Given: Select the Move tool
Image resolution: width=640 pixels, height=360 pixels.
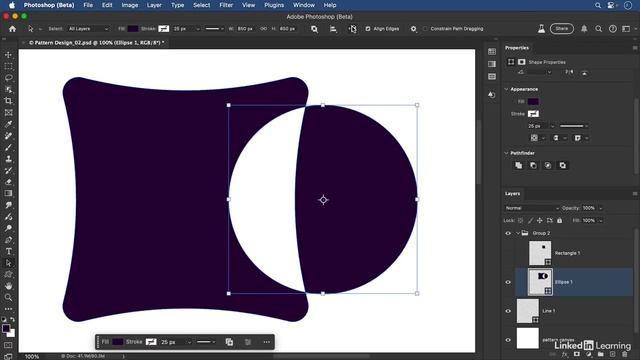Looking at the screenshot, I should pos(8,55).
